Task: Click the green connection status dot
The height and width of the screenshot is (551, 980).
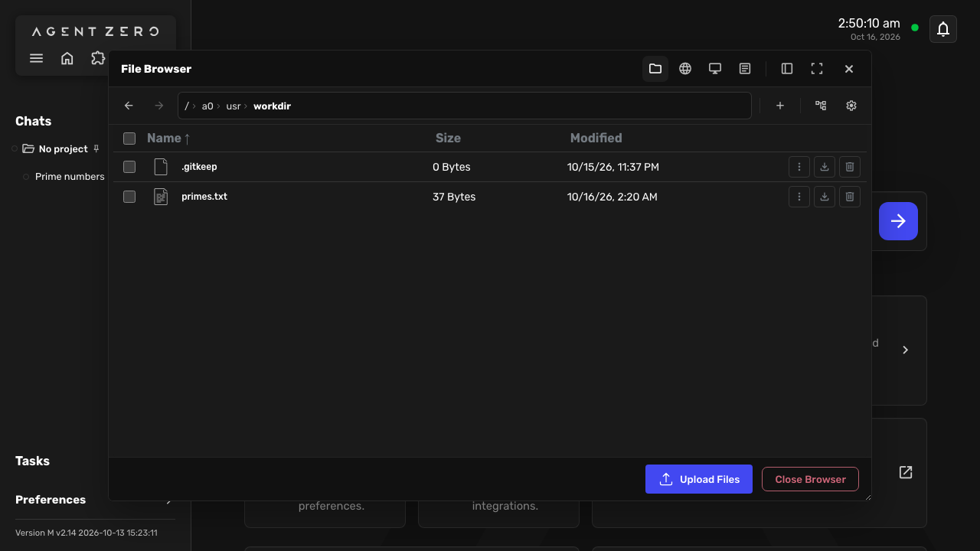Action: coord(915,28)
